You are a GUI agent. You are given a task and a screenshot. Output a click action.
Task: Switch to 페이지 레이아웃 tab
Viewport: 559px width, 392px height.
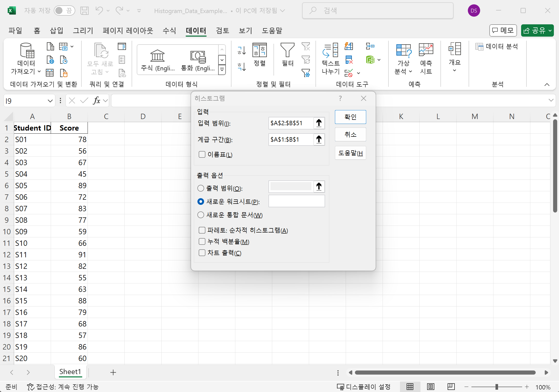click(128, 30)
